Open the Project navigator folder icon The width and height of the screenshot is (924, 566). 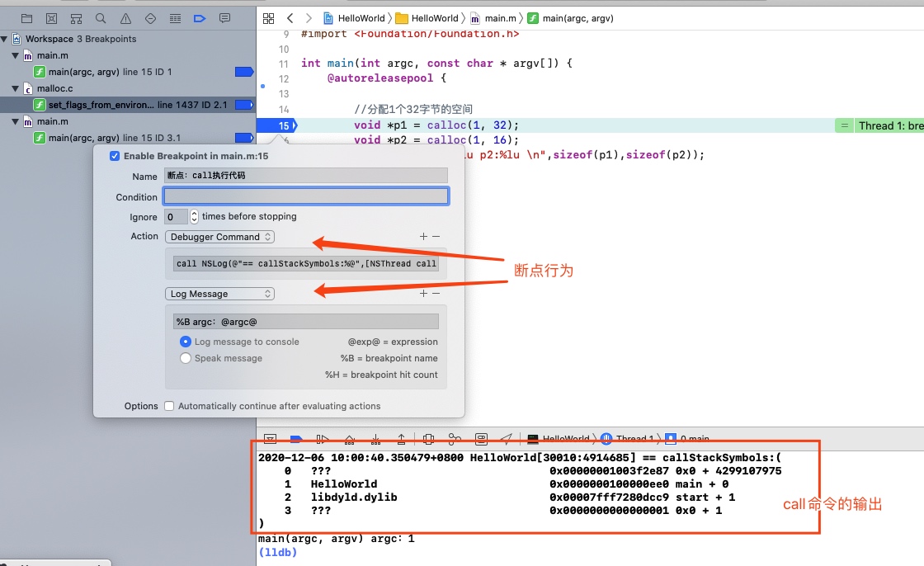tap(26, 18)
